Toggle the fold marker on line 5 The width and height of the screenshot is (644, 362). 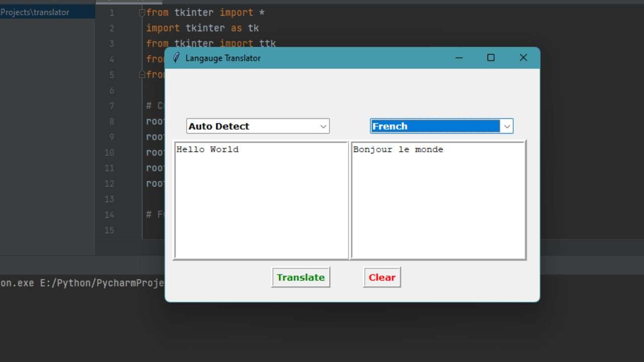click(x=142, y=75)
